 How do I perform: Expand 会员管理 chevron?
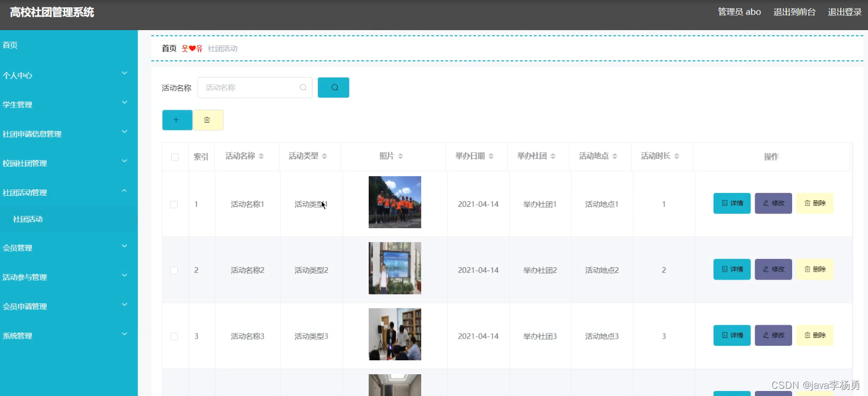[124, 246]
